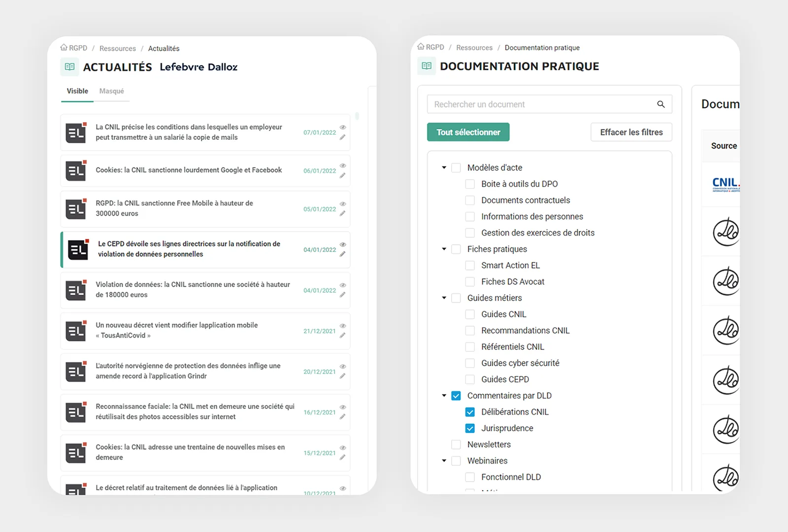Click the CNIL logo in Source column
The height and width of the screenshot is (532, 788).
point(726,184)
